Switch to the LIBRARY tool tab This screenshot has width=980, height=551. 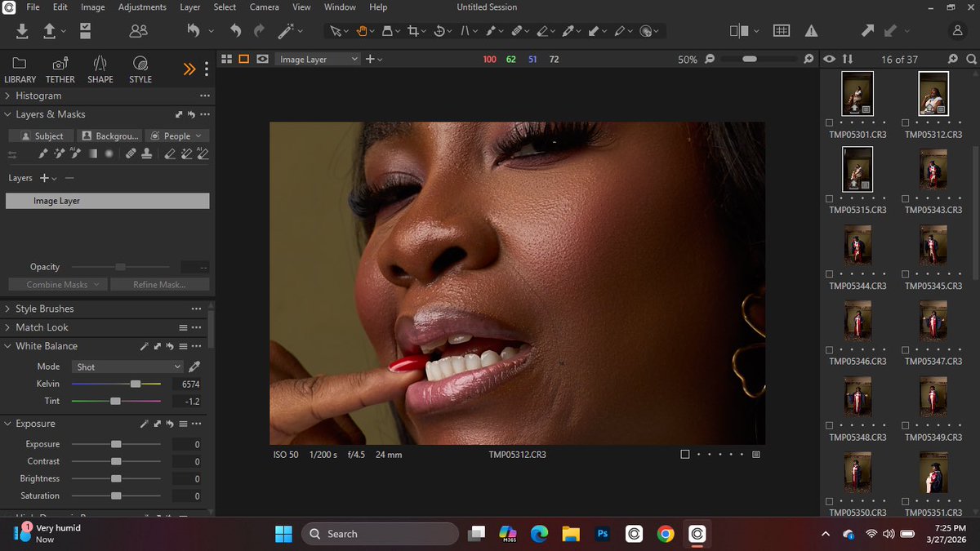coord(20,70)
